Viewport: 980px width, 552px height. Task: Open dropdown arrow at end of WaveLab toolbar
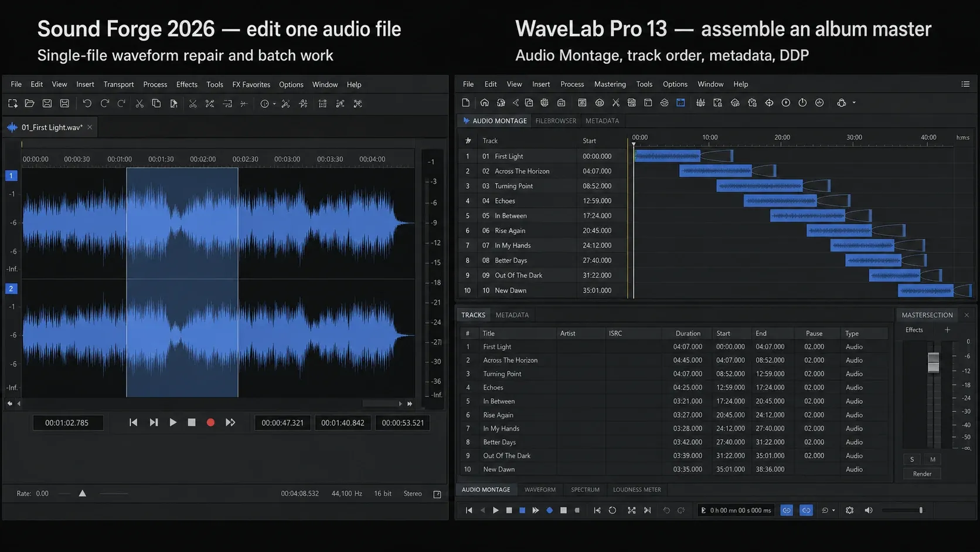[854, 103]
